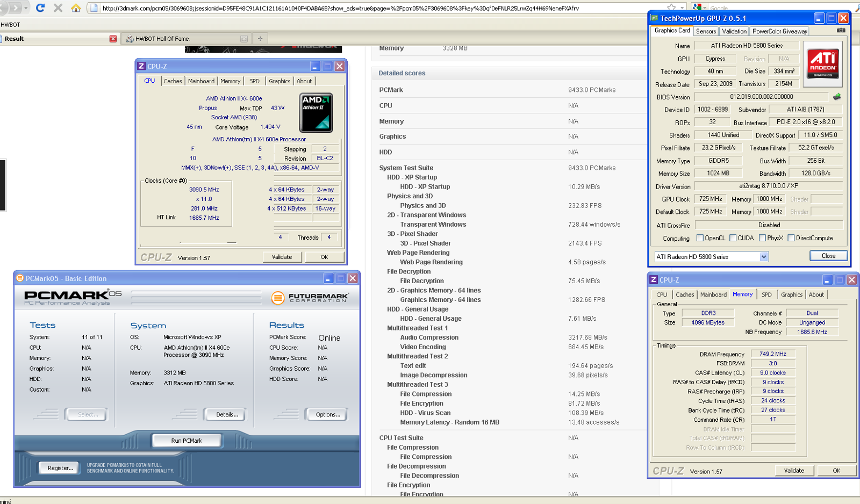Click the PCMark05 title bar icon
The height and width of the screenshot is (504, 860).
20,278
